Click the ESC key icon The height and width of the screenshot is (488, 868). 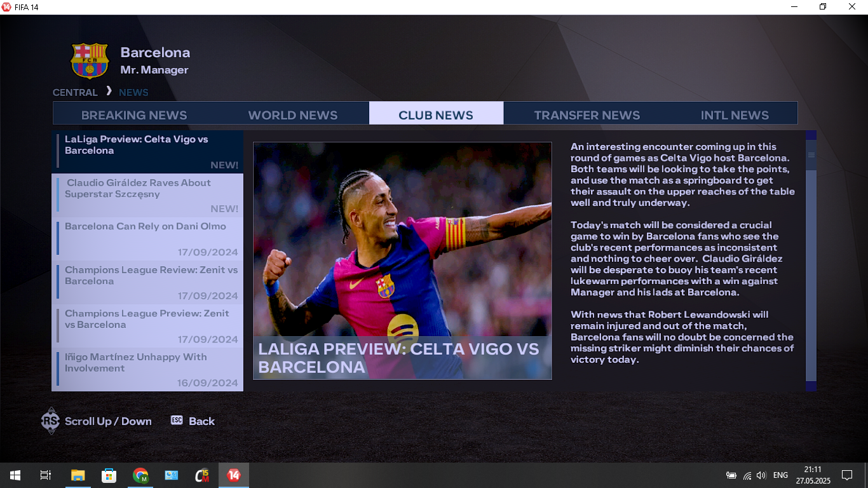pyautogui.click(x=177, y=420)
